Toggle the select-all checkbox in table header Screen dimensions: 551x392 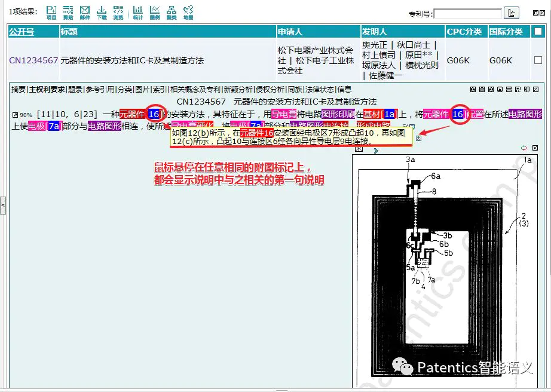538,32
